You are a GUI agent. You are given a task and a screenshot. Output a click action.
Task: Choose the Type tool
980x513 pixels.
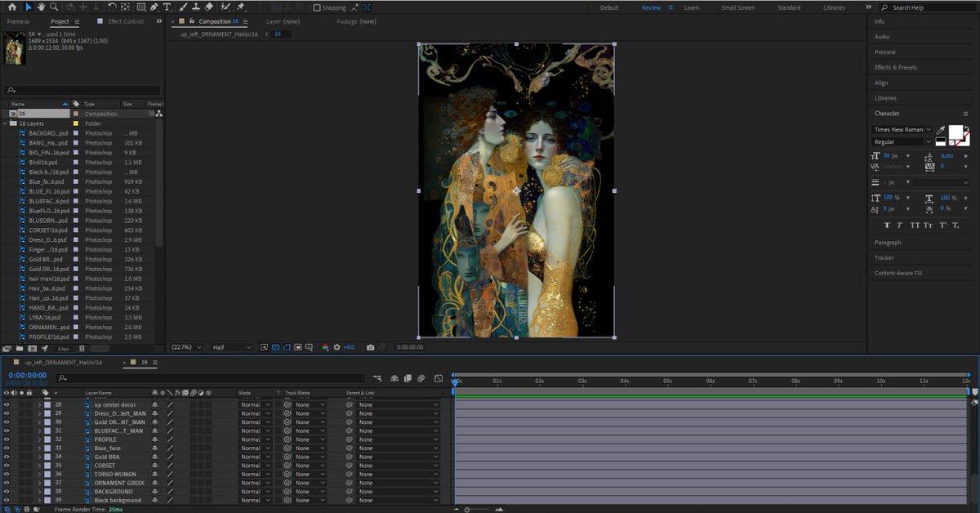point(167,7)
